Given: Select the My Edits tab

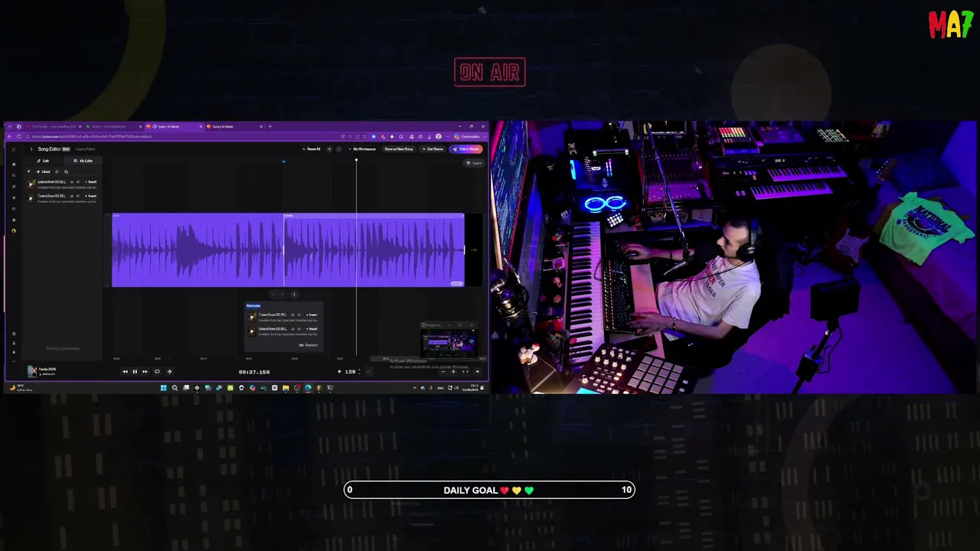Looking at the screenshot, I should (x=83, y=161).
